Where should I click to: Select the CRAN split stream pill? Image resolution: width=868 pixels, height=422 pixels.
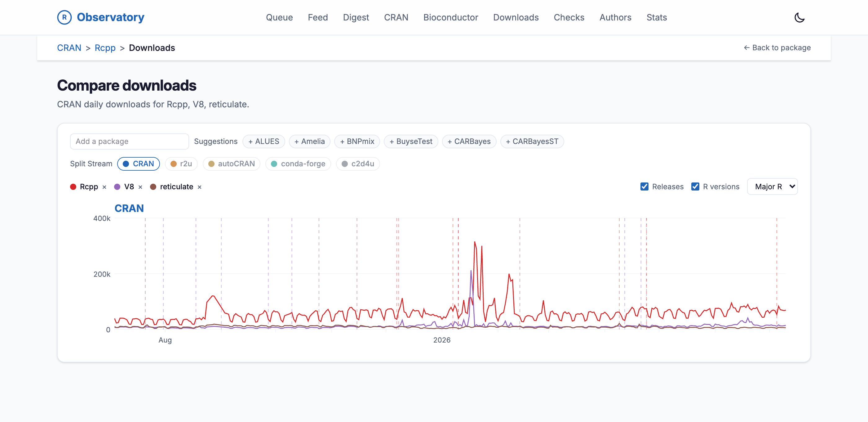(x=139, y=164)
